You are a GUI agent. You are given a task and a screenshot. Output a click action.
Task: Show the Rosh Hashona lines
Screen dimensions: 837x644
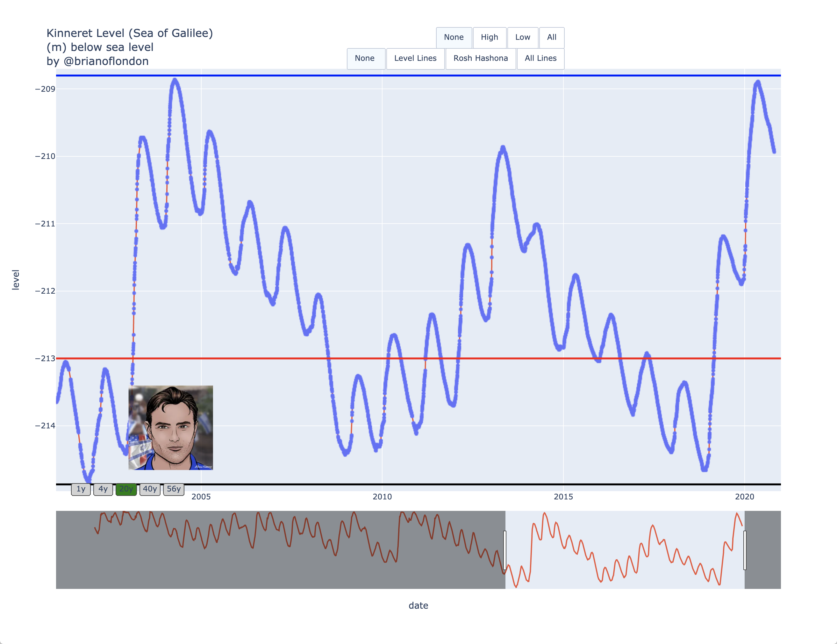[x=481, y=58]
